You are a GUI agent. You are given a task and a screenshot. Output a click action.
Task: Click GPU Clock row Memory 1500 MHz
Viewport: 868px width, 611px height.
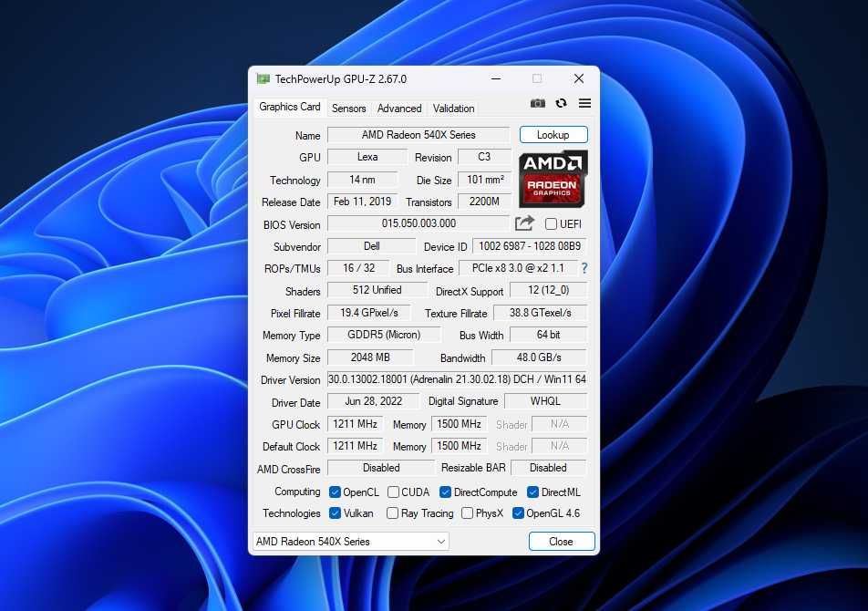[459, 424]
